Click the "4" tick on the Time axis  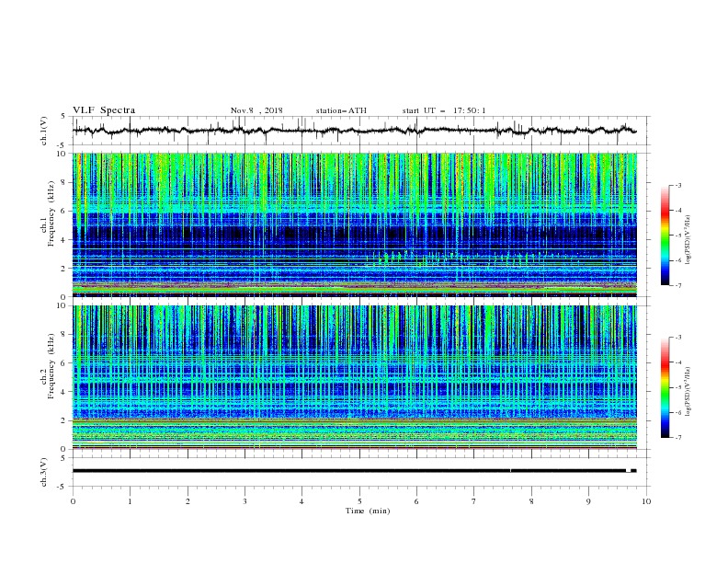[301, 501]
